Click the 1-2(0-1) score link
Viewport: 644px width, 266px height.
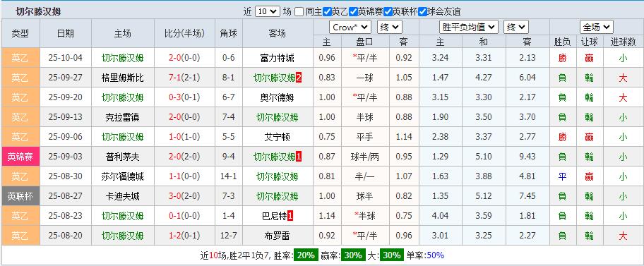184,236
